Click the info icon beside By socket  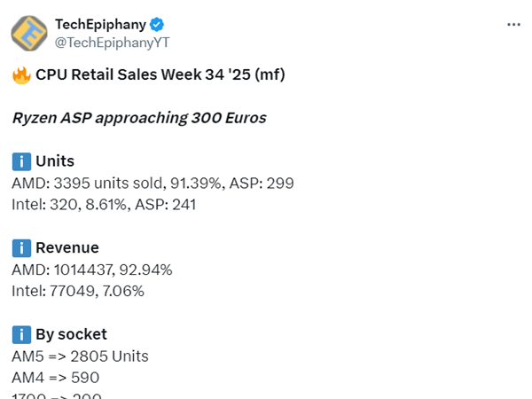coord(21,334)
